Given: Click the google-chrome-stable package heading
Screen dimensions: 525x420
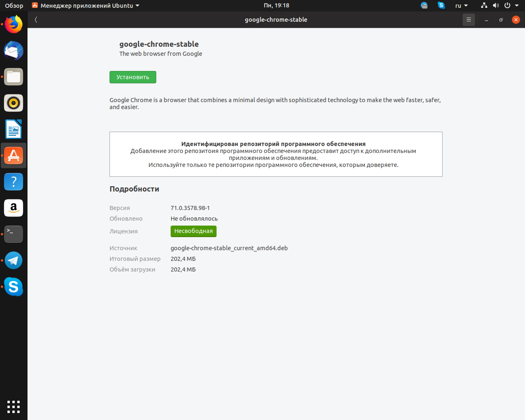Looking at the screenshot, I should 159,44.
